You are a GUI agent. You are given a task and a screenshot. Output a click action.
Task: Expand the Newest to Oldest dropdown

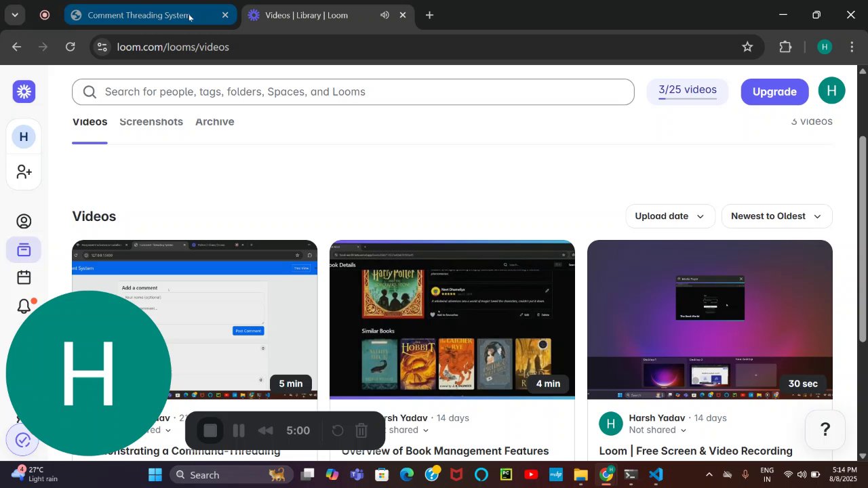click(x=776, y=216)
